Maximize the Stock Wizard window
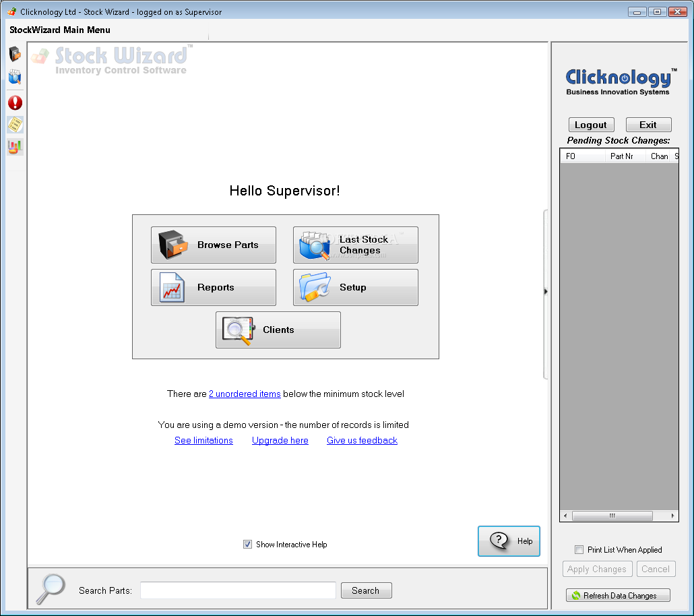 [x=657, y=12]
